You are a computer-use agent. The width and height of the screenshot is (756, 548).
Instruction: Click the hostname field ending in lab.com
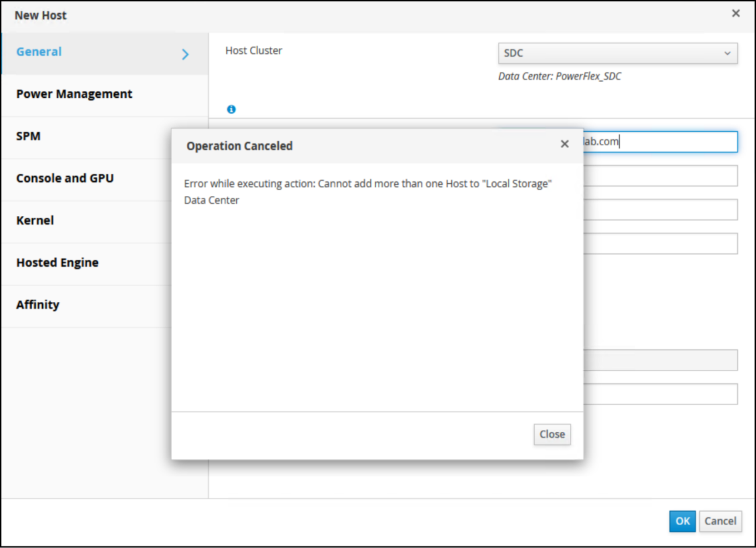point(660,142)
